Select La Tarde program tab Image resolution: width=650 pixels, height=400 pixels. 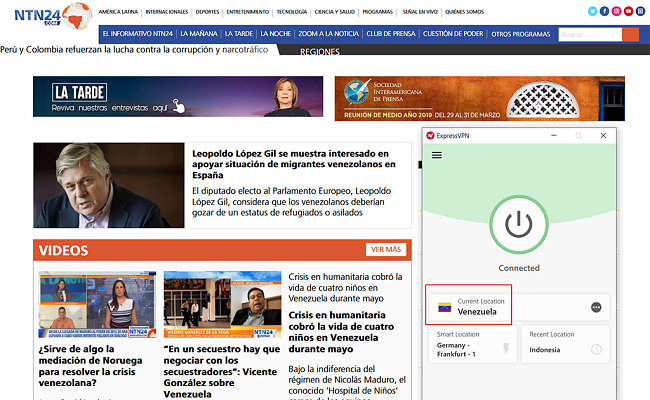pos(239,34)
